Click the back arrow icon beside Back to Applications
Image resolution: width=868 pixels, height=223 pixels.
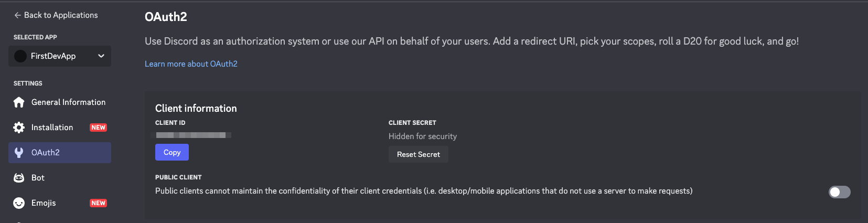18,15
